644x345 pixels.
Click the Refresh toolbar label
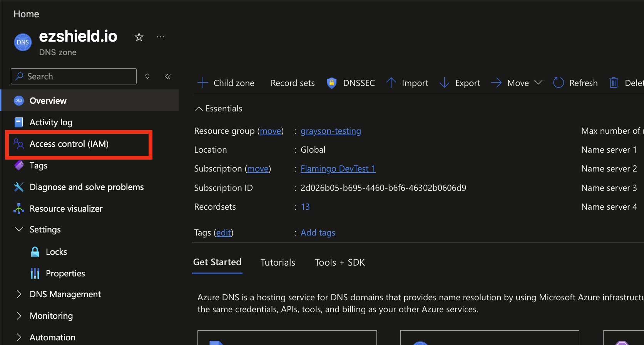point(583,83)
